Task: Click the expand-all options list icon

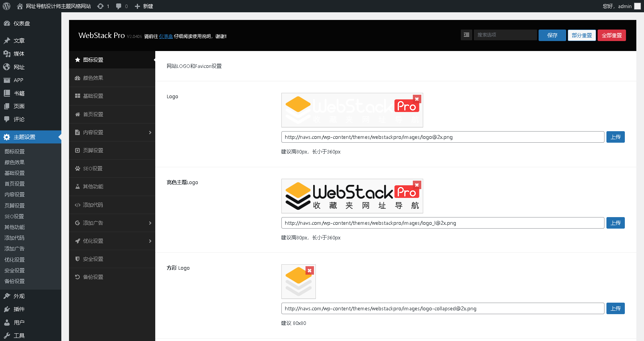Action: click(466, 35)
